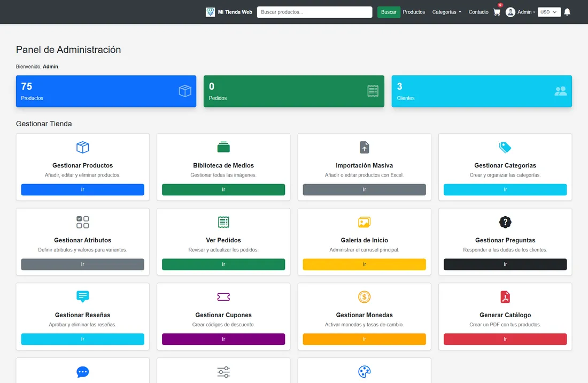Click the receipt icon in Pedidos stat card
The image size is (588, 383).
click(x=373, y=91)
